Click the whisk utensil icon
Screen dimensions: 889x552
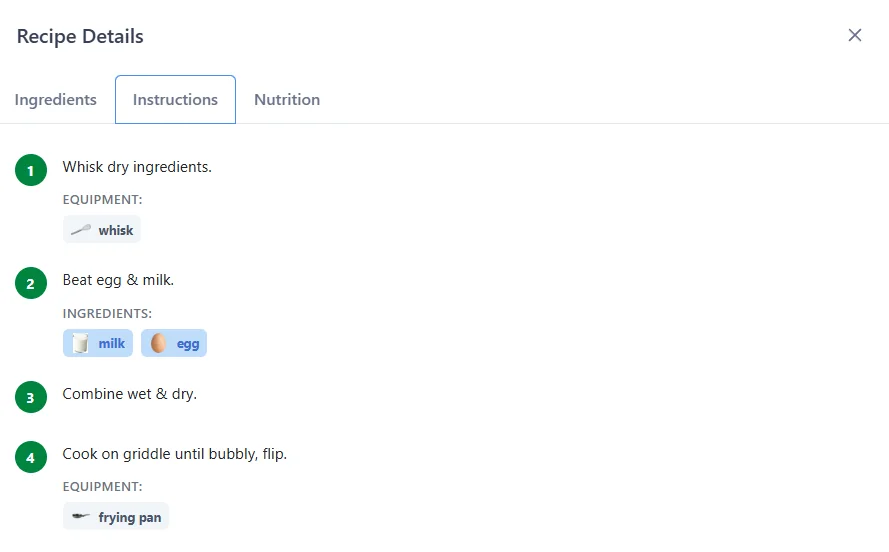pos(81,230)
